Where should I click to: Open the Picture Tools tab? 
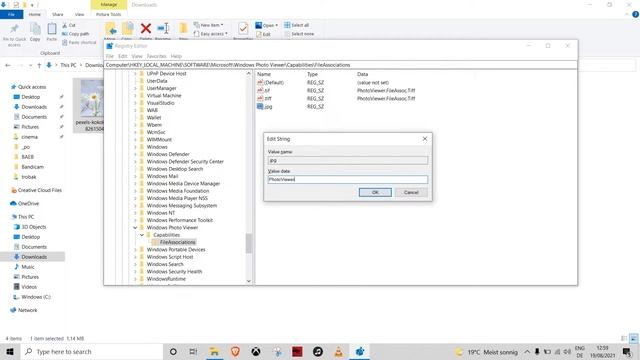109,14
